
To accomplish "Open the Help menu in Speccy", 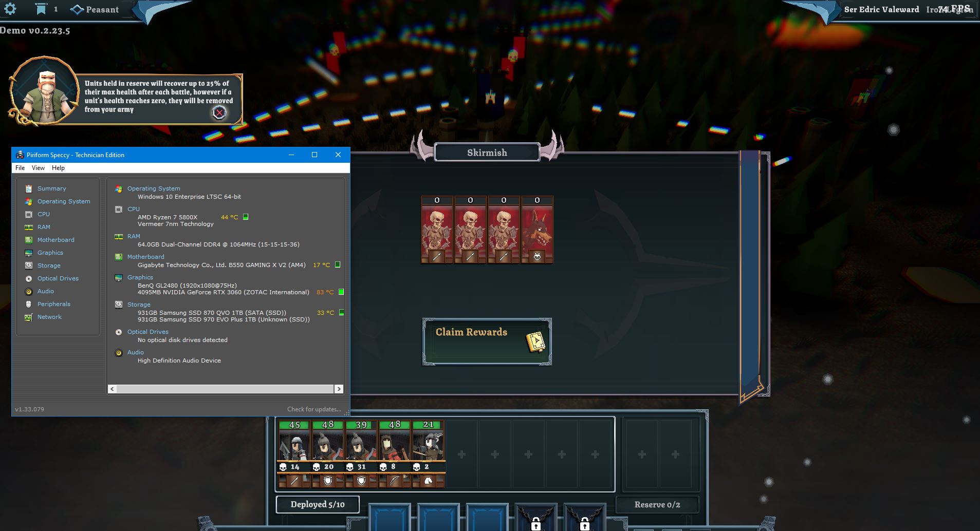I will (58, 168).
